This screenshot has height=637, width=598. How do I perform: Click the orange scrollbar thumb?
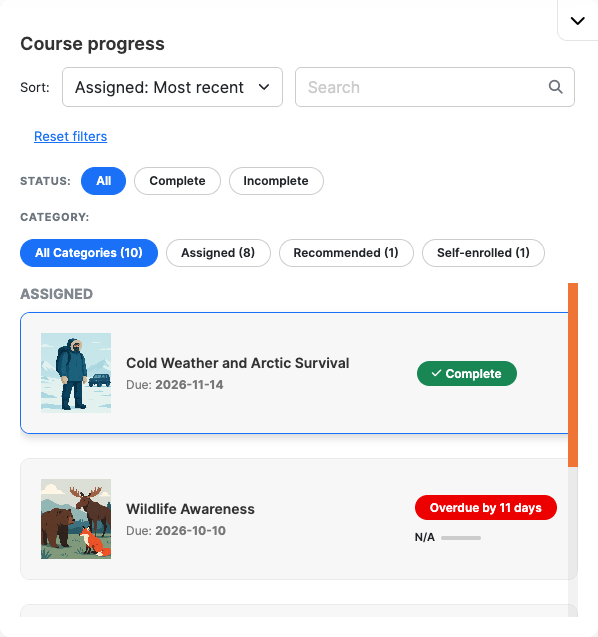573,375
